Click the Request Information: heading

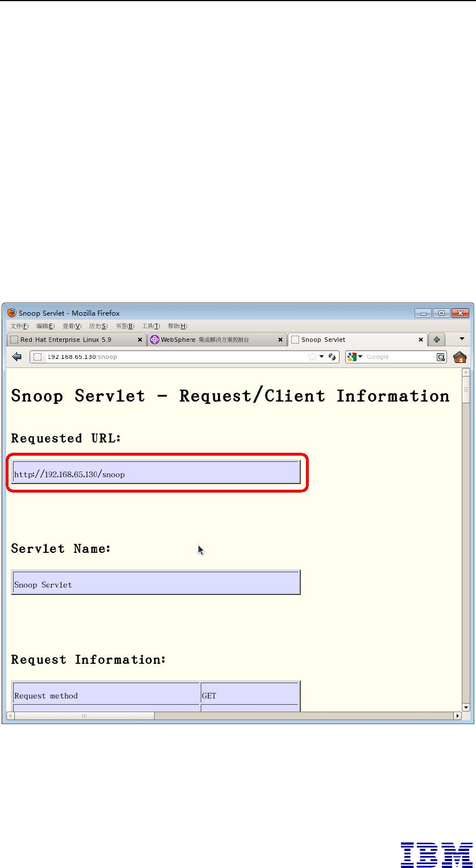click(x=89, y=660)
